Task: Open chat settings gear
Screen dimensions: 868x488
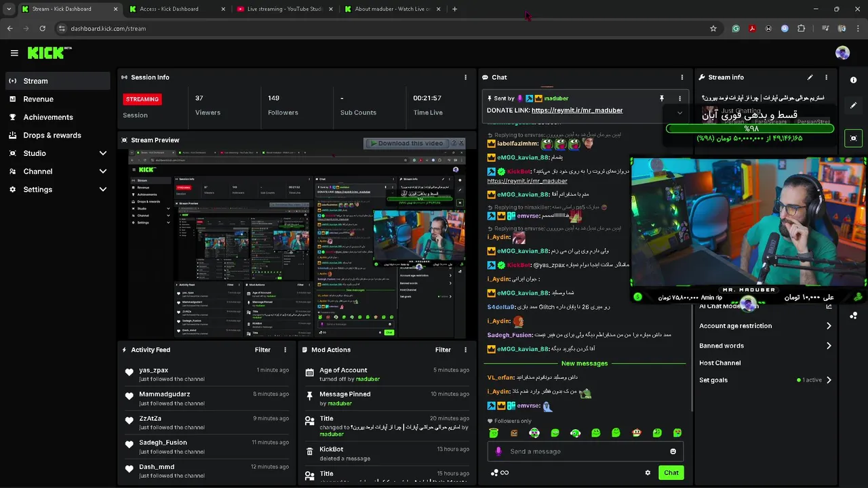Action: 648,473
